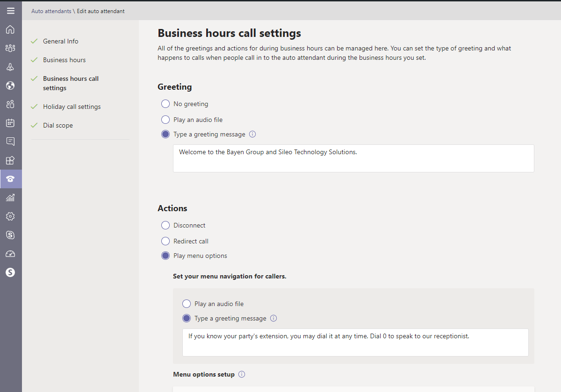Select Type a greeting message under Greeting
Image resolution: width=561 pixels, height=392 pixels.
click(165, 134)
